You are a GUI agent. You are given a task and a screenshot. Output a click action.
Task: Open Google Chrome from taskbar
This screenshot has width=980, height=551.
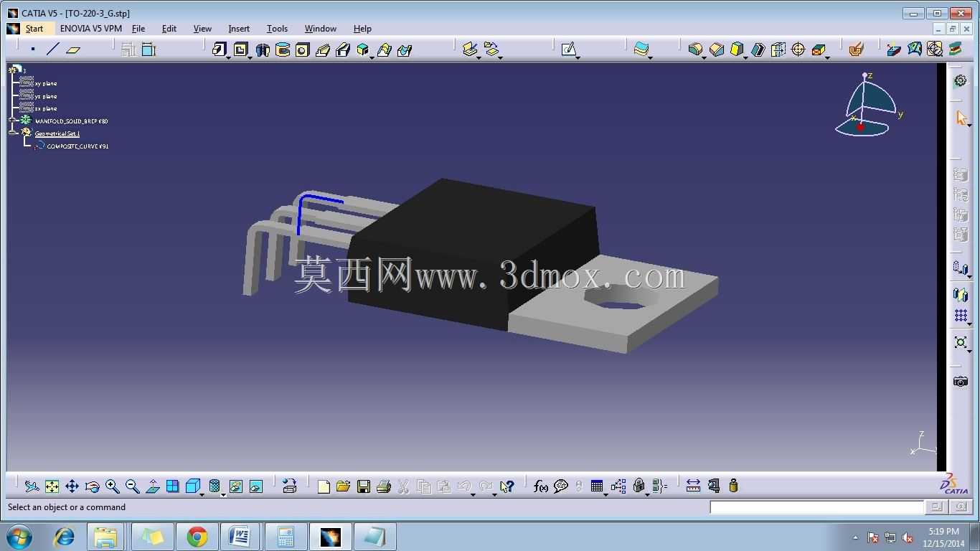[197, 537]
